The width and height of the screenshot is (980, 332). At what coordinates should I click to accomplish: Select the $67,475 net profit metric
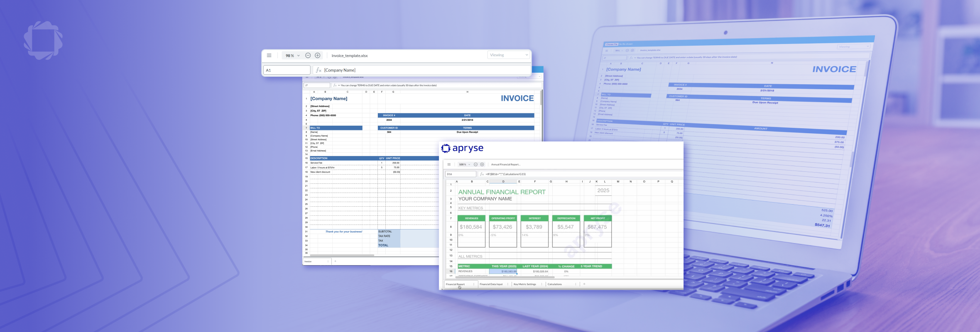pyautogui.click(x=597, y=227)
